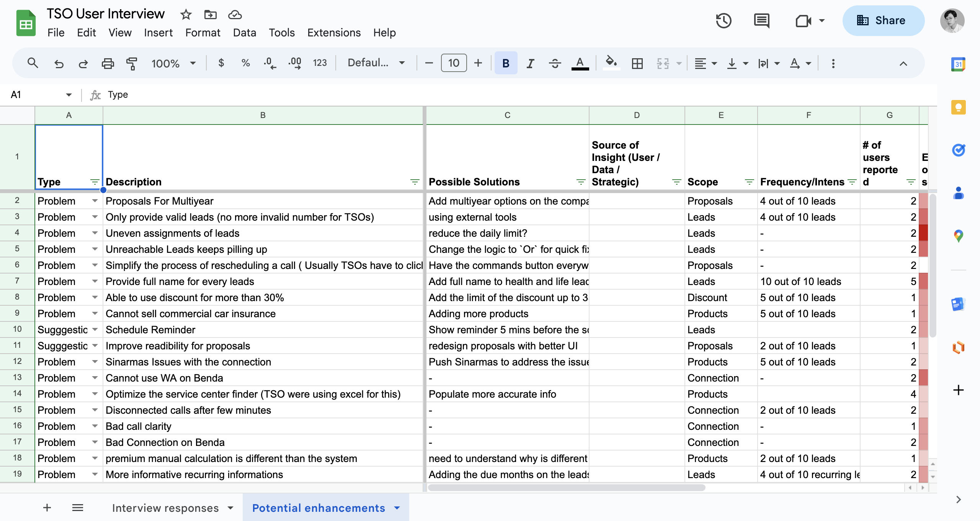The image size is (980, 521).
Task: Increase the font size
Action: (x=478, y=63)
